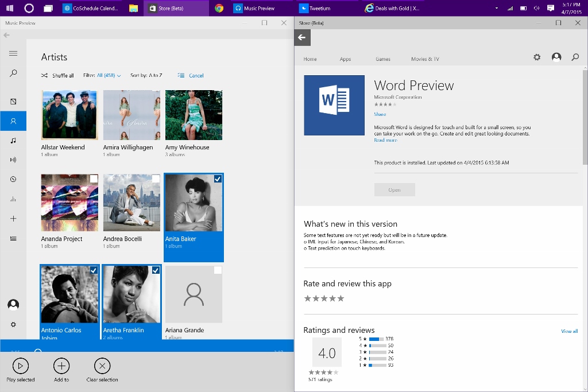
Task: Clear selection of artists
Action: [x=102, y=370]
